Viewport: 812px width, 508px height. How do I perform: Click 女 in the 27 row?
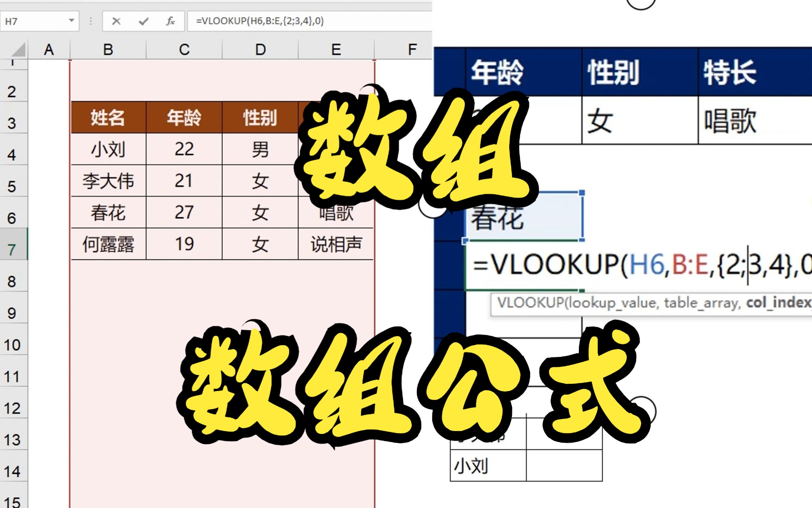point(260,212)
